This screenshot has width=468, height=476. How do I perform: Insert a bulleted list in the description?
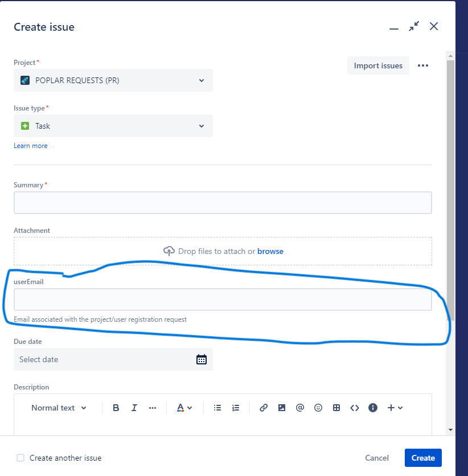click(217, 408)
